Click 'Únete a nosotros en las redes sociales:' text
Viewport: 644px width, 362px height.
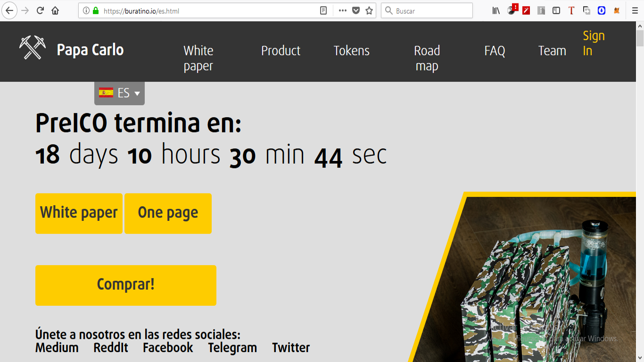click(x=138, y=335)
